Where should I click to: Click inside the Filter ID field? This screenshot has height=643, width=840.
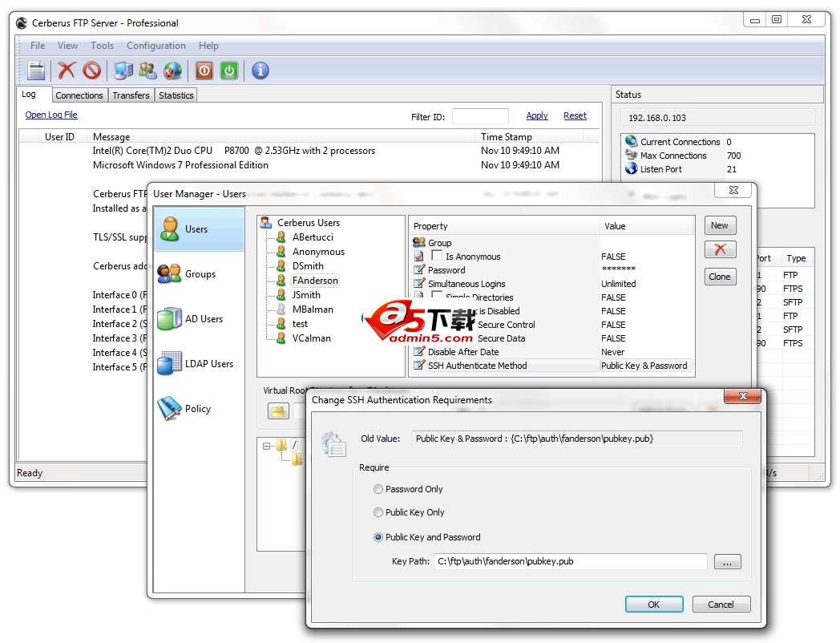(x=480, y=115)
